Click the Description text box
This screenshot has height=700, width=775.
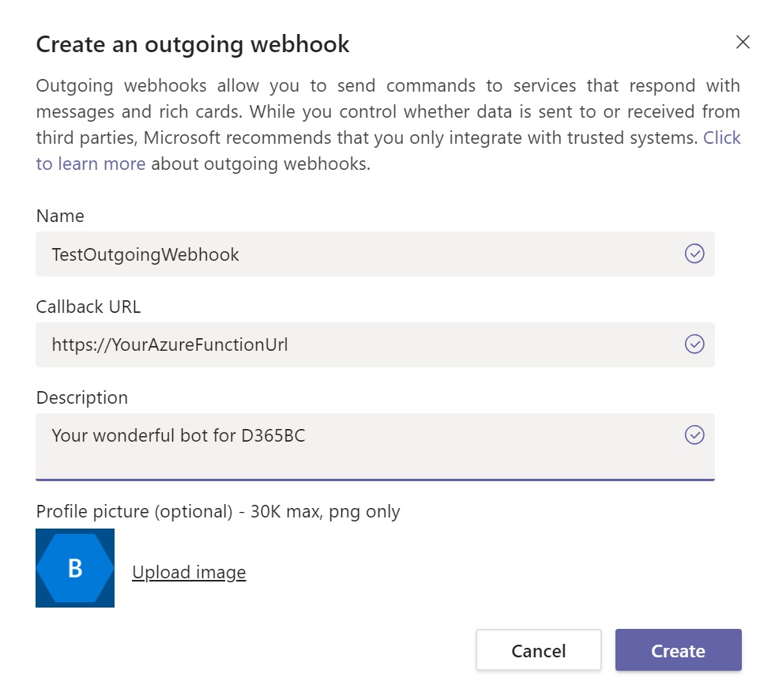tap(316, 442)
